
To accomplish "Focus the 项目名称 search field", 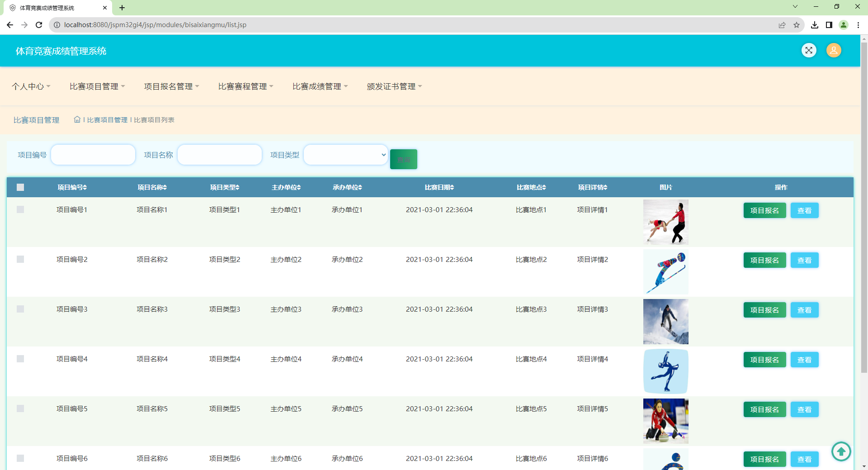I will pos(220,155).
